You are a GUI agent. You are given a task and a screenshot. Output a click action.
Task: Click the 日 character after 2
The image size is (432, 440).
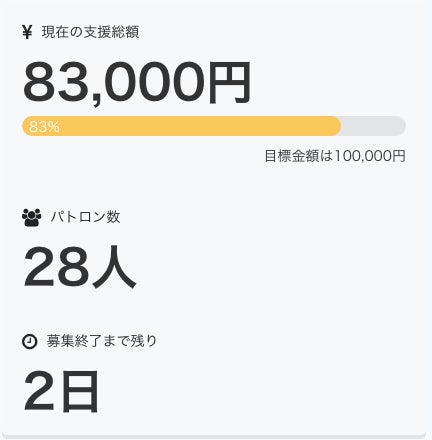click(80, 392)
